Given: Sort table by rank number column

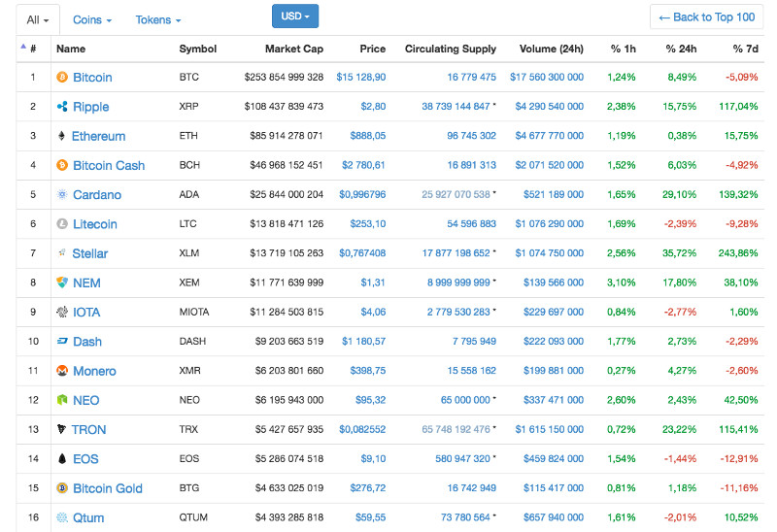Looking at the screenshot, I should coord(33,49).
